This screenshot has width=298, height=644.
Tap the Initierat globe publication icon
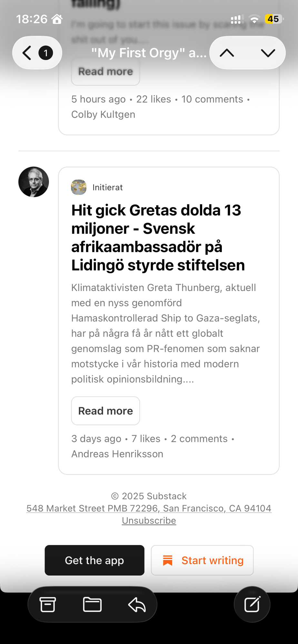(x=79, y=187)
